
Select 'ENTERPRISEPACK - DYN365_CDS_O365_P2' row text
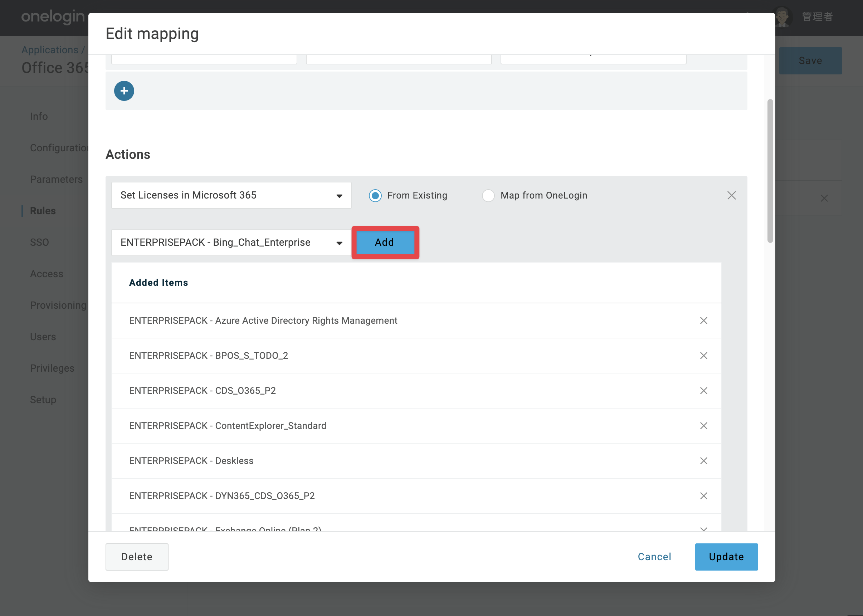click(222, 496)
